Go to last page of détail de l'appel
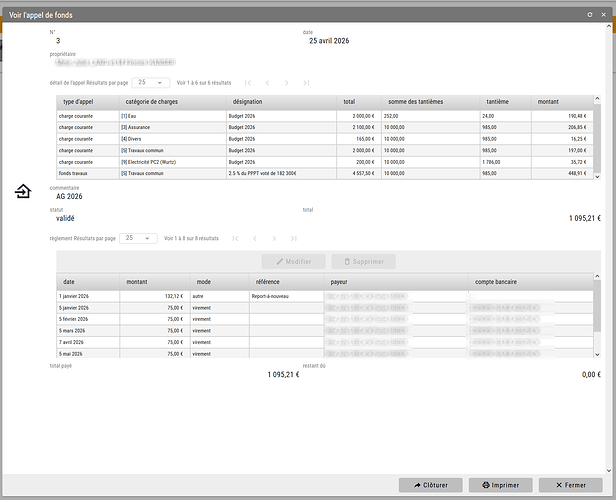 306,82
